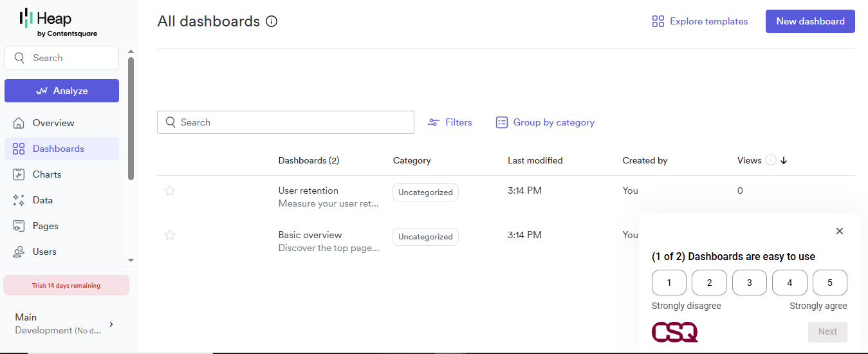This screenshot has height=354, width=868.
Task: Click the Last modified column header
Action: 535,160
